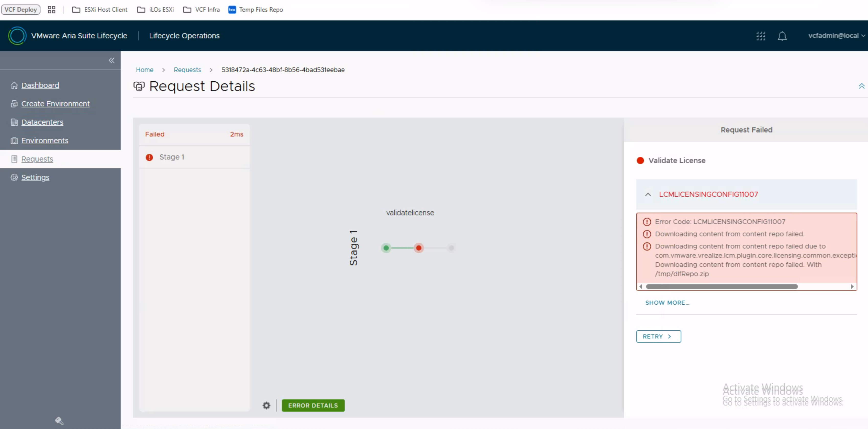Open the notifications bell
Viewport: 868px width, 429px height.
782,36
